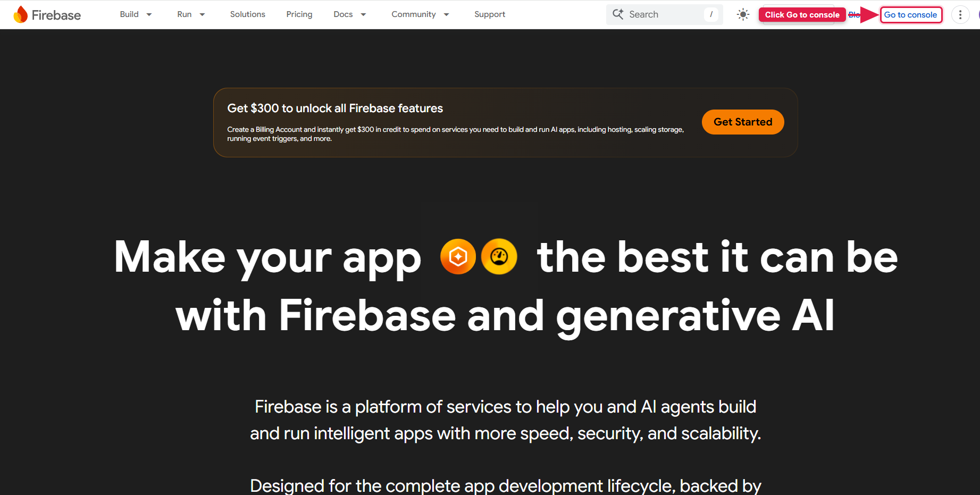980x495 pixels.
Task: Expand the Build menu arrow
Action: point(149,14)
